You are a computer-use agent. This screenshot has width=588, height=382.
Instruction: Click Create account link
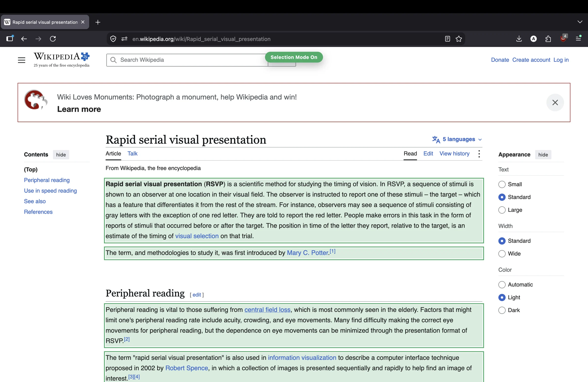coord(531,60)
